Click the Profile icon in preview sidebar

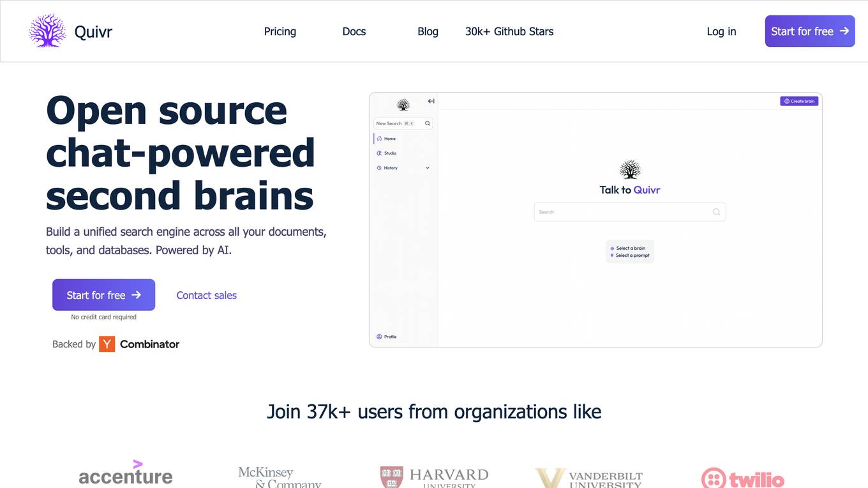point(379,337)
